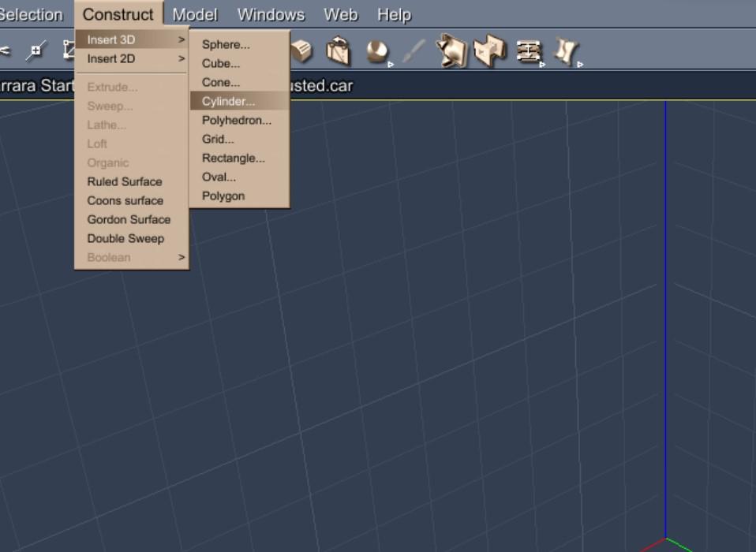Screen dimensions: 756x552
Task: Click the extrude arrow block tool icon
Action: pyautogui.click(x=451, y=50)
